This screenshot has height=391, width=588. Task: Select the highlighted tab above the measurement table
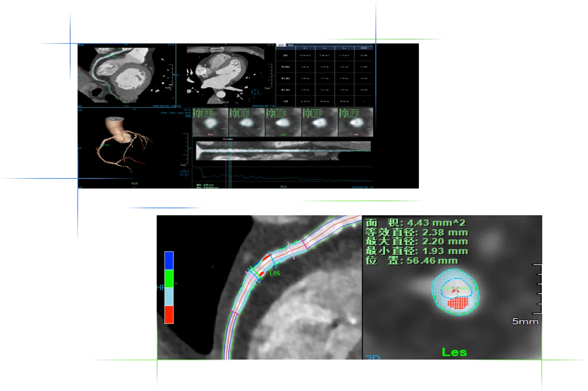point(281,45)
